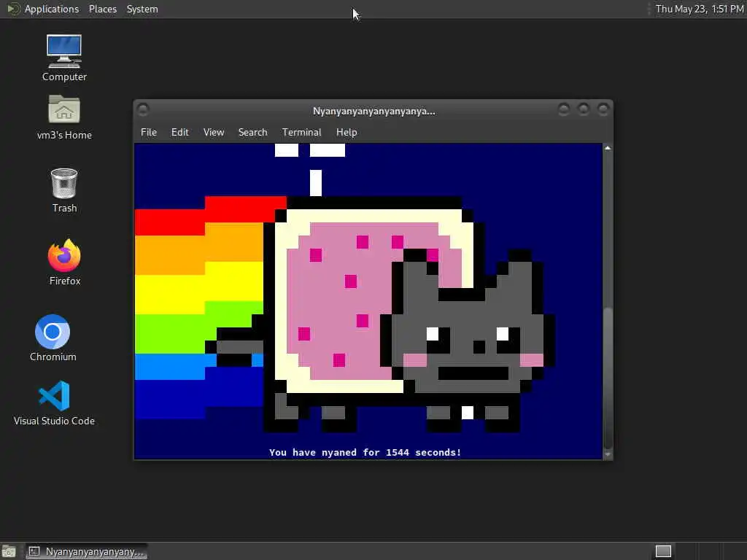
Task: Open the terminal File menu
Action: pos(149,133)
